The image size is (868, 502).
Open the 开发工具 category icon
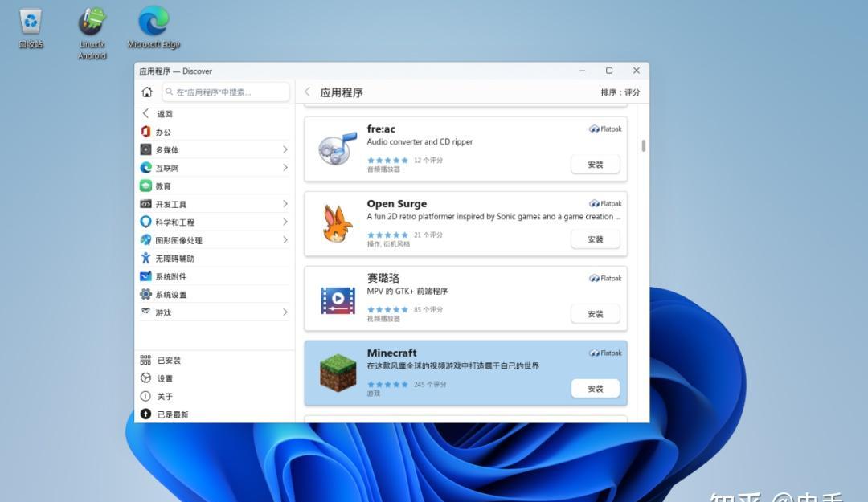[145, 204]
